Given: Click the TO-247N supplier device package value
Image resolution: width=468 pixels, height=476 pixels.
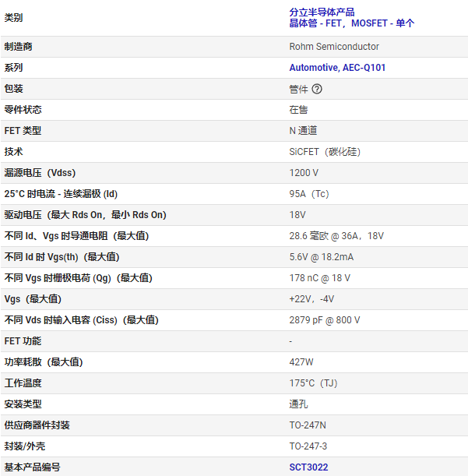Looking at the screenshot, I should point(309,425).
